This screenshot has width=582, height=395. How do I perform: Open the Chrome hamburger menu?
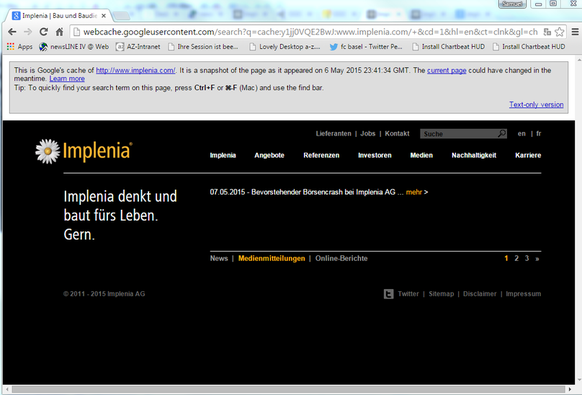pos(575,32)
